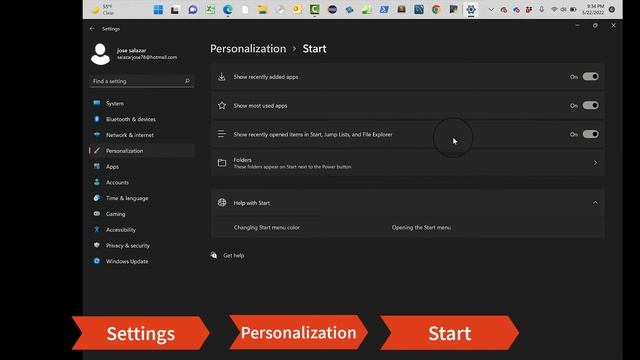Image resolution: width=640 pixels, height=360 pixels.
Task: Click the Find a setting search box
Action: tap(142, 81)
